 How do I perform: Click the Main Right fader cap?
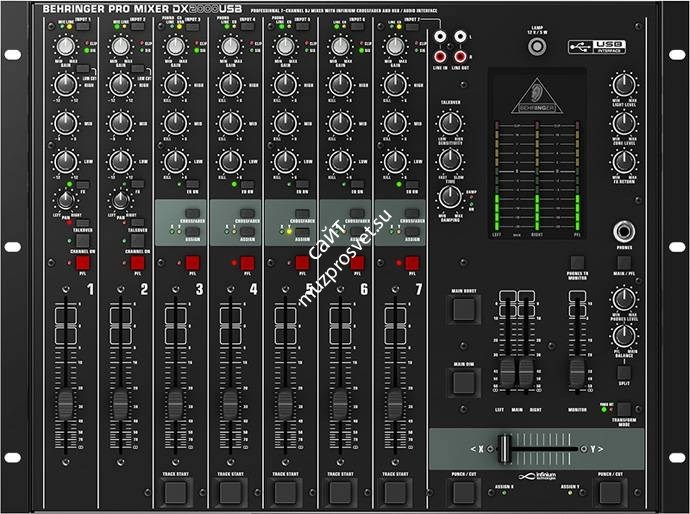point(526,373)
